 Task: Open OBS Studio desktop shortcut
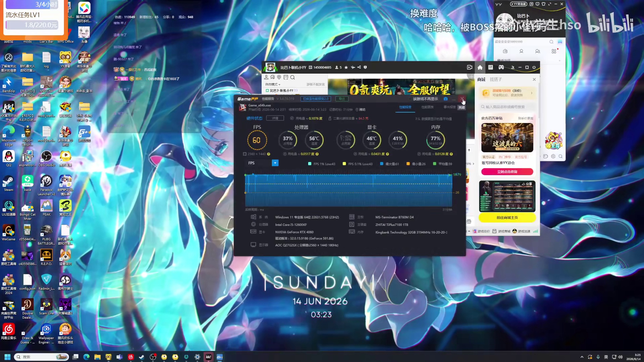tap(46, 159)
